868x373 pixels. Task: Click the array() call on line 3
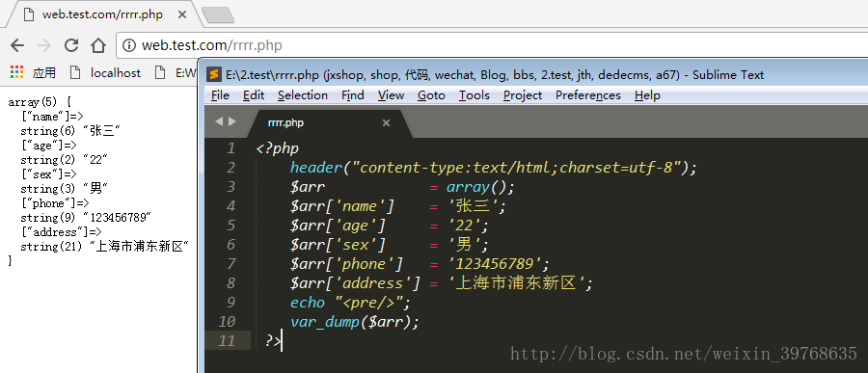480,187
